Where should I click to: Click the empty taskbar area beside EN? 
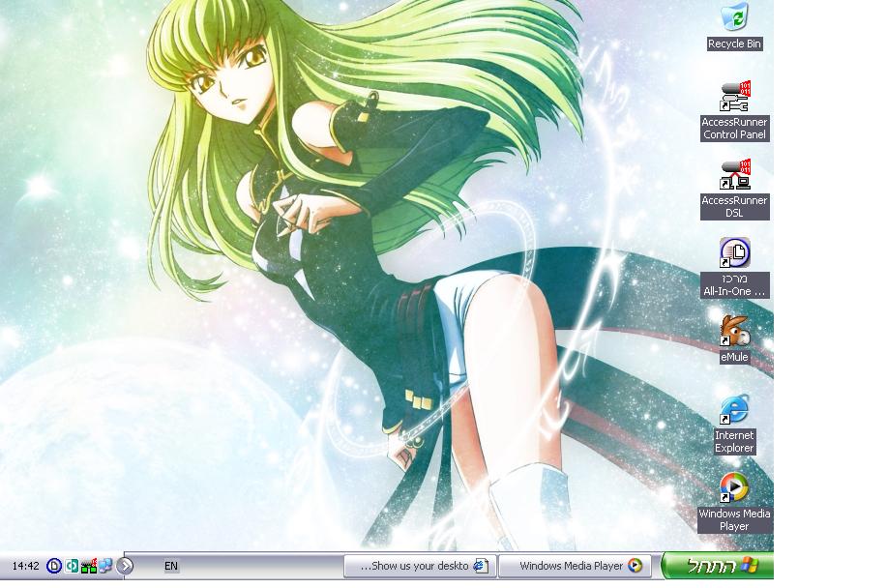[261, 567]
